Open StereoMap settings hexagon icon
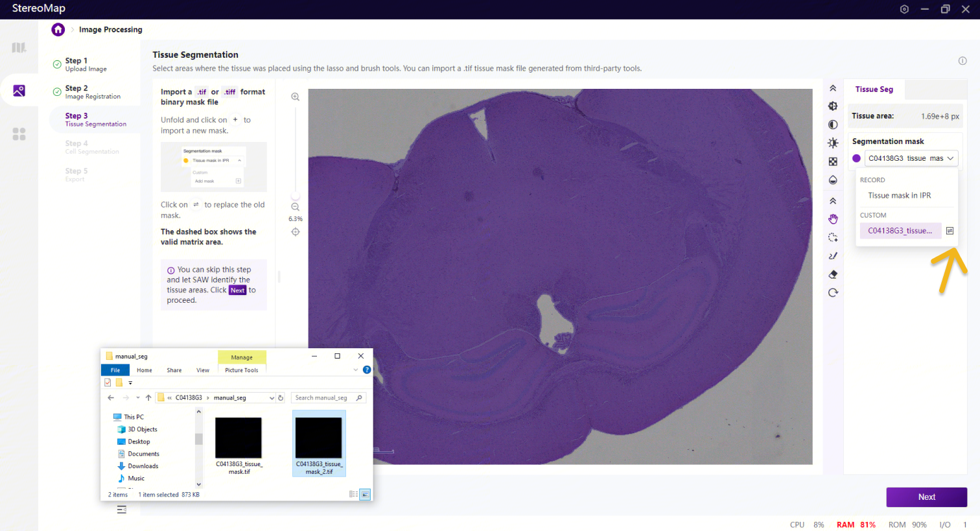The image size is (980, 531). point(904,9)
